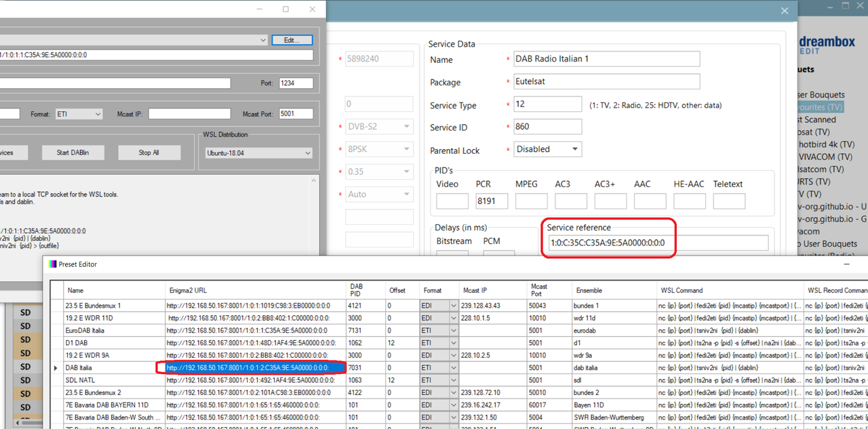Minimize the left DAB tool window
Screen dimensions: 868x429
coord(260,9)
